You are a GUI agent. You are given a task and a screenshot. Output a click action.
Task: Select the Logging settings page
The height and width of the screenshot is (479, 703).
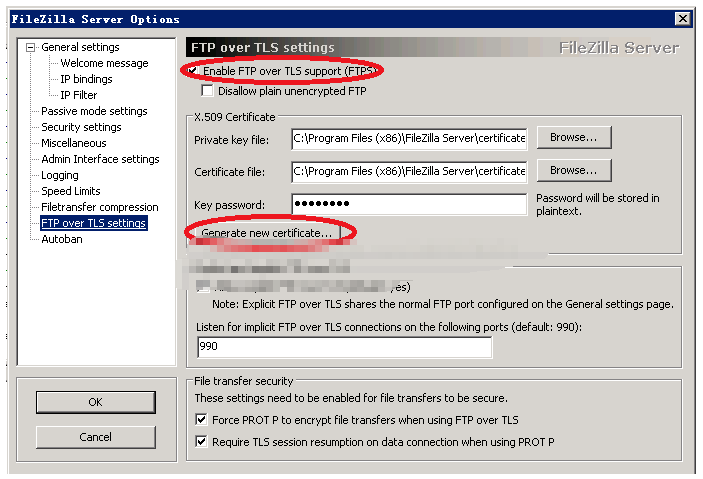59,175
